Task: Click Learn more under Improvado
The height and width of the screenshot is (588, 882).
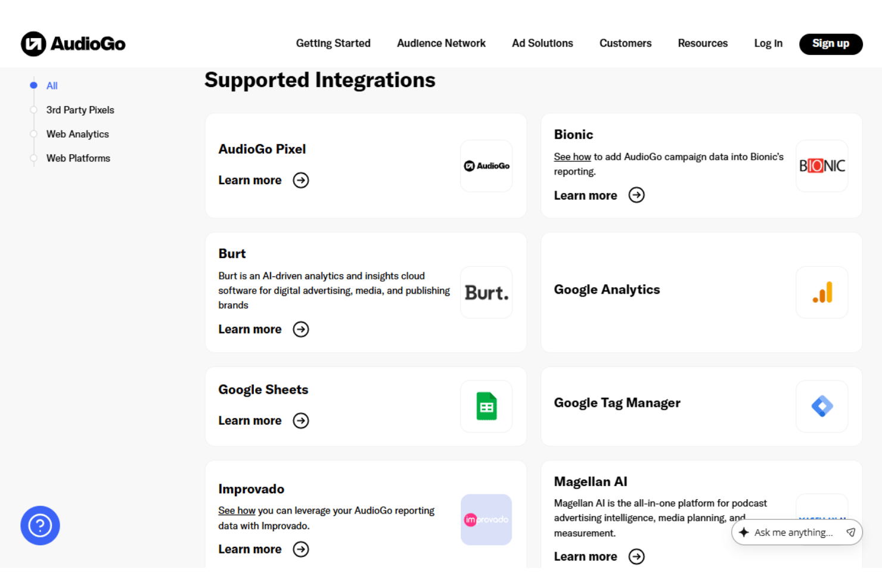Action: pyautogui.click(x=250, y=549)
